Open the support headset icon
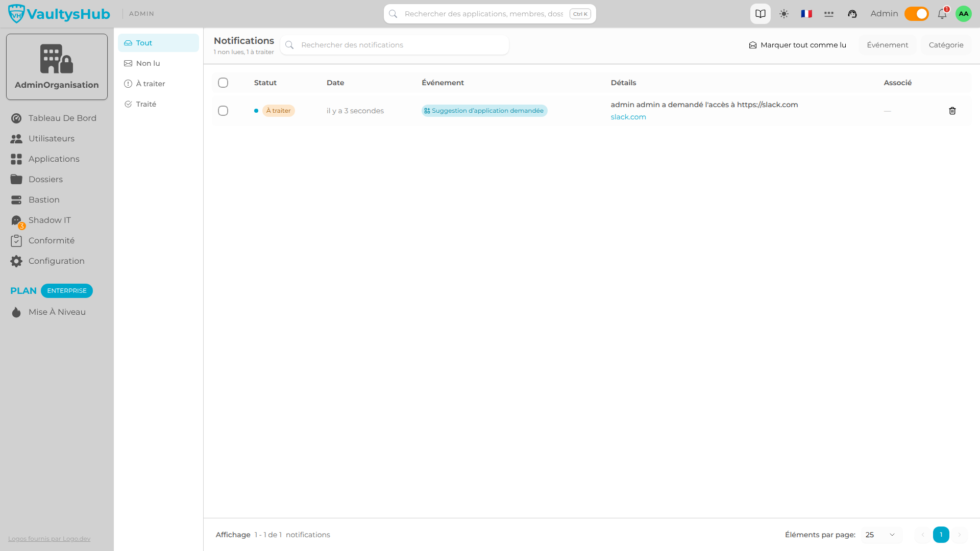980x551 pixels. (852, 14)
